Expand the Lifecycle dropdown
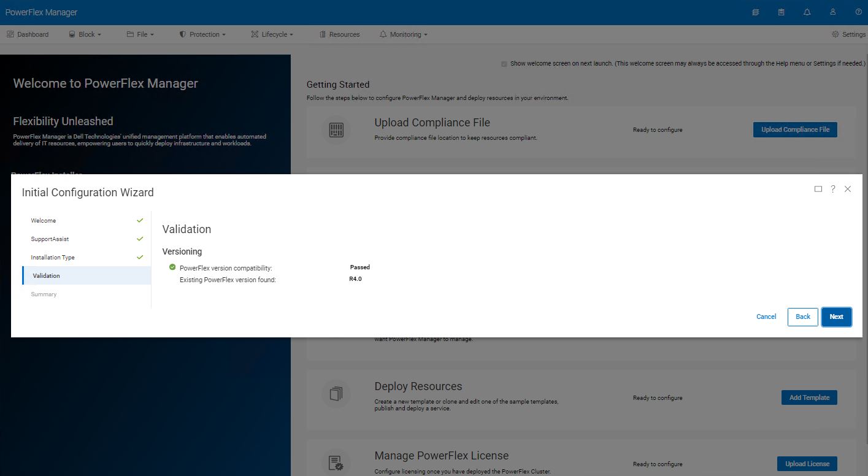The height and width of the screenshot is (476, 868). point(272,34)
